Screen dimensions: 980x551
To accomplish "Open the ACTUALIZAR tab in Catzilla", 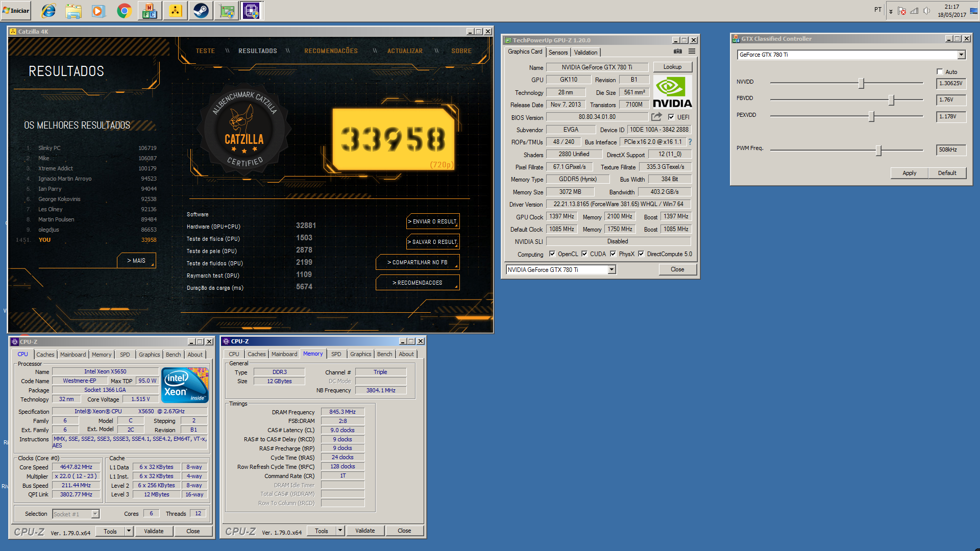I will [405, 51].
